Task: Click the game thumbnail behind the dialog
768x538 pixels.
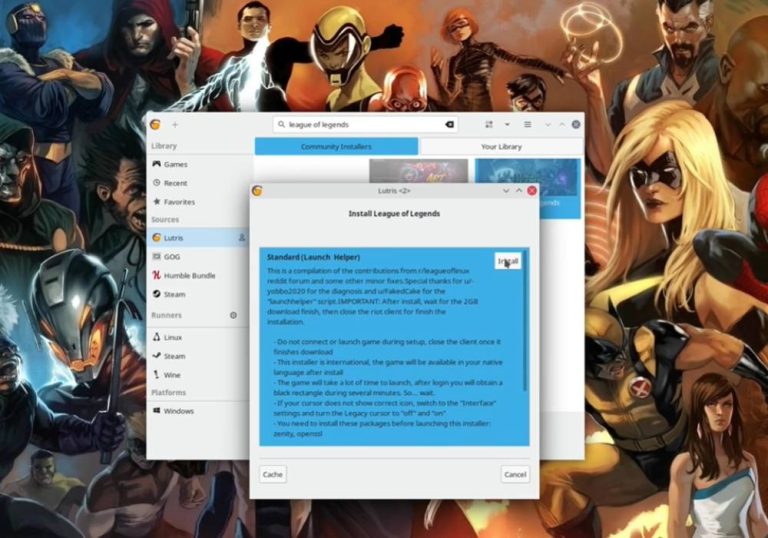Action: [x=418, y=171]
